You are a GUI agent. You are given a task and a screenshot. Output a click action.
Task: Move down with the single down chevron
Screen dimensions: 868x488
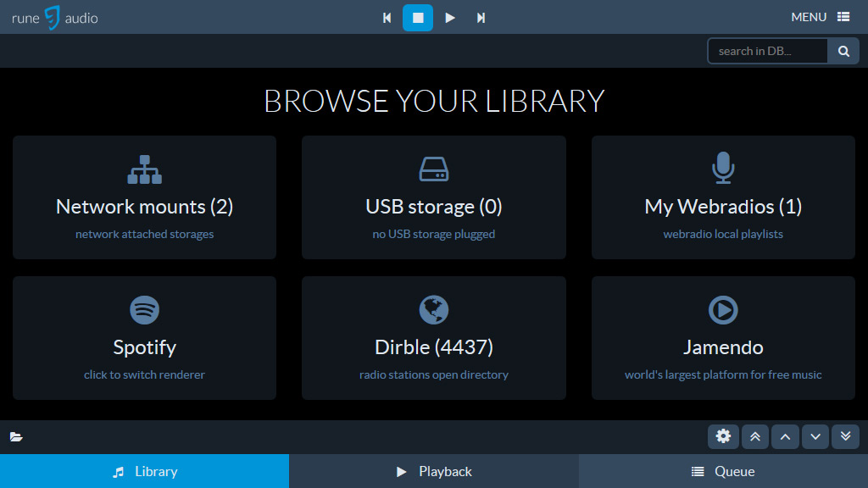(815, 436)
